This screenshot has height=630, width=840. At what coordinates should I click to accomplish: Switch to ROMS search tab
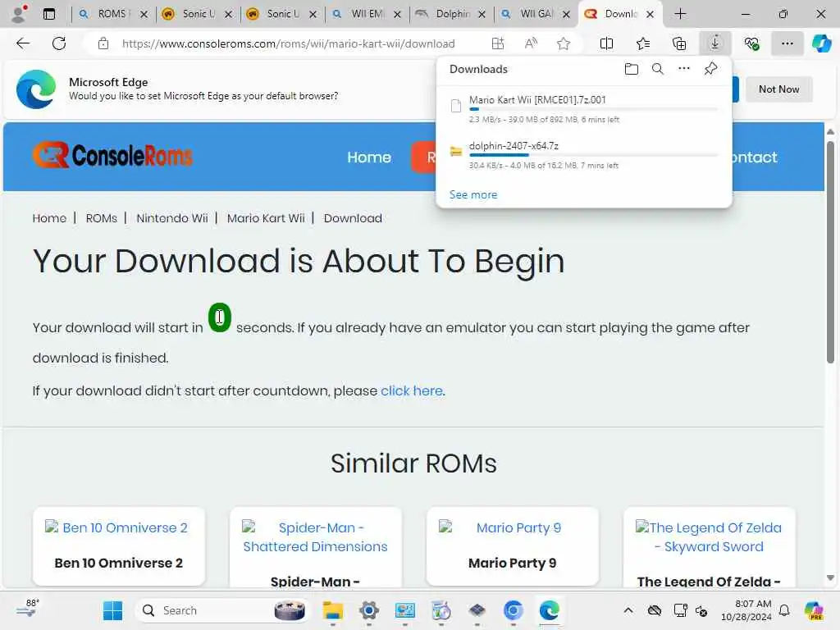point(113,14)
